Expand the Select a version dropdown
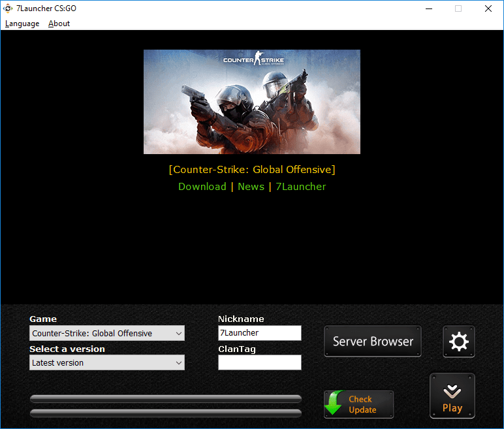Image resolution: width=504 pixels, height=429 pixels. 107,363
